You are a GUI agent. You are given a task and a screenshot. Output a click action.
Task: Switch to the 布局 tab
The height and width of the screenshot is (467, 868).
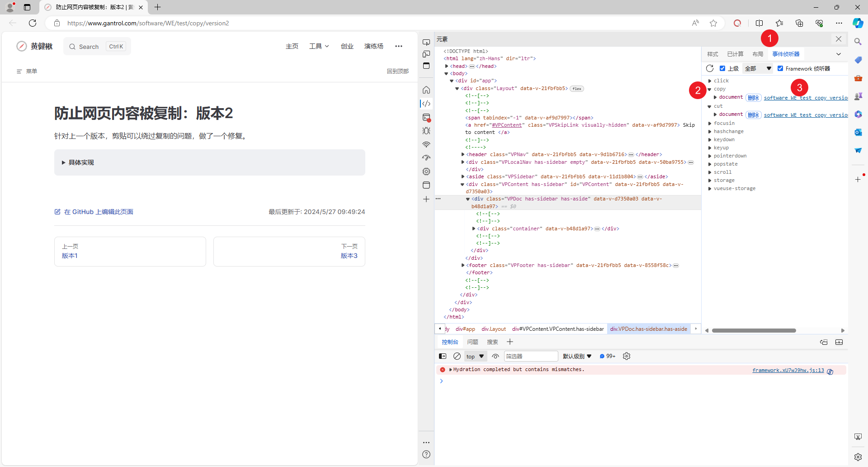[758, 54]
